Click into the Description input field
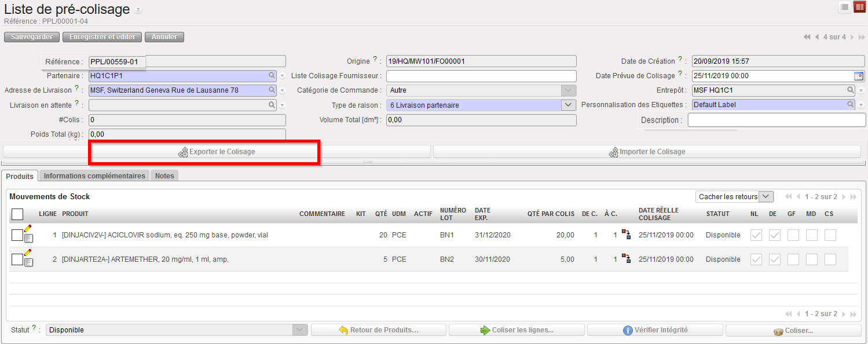This screenshot has width=868, height=344. pos(776,120)
